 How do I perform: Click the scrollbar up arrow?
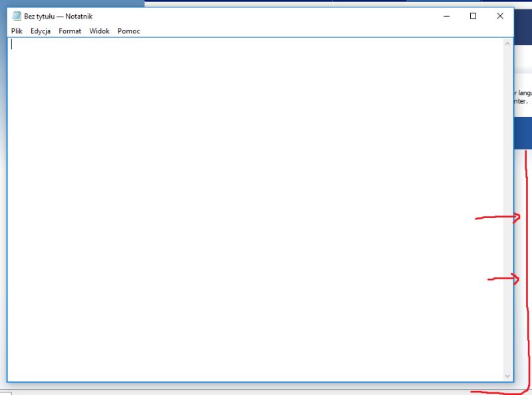point(507,44)
